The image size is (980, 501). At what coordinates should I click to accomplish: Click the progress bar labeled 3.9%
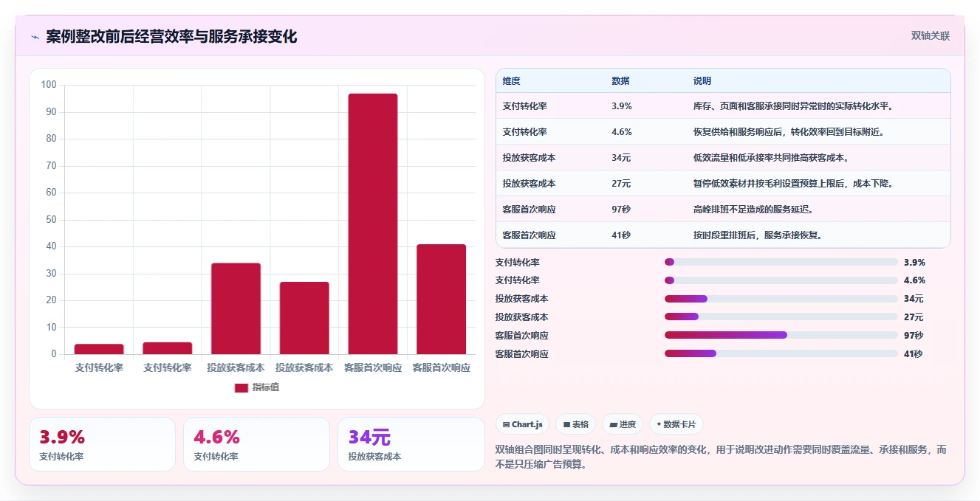tap(781, 262)
